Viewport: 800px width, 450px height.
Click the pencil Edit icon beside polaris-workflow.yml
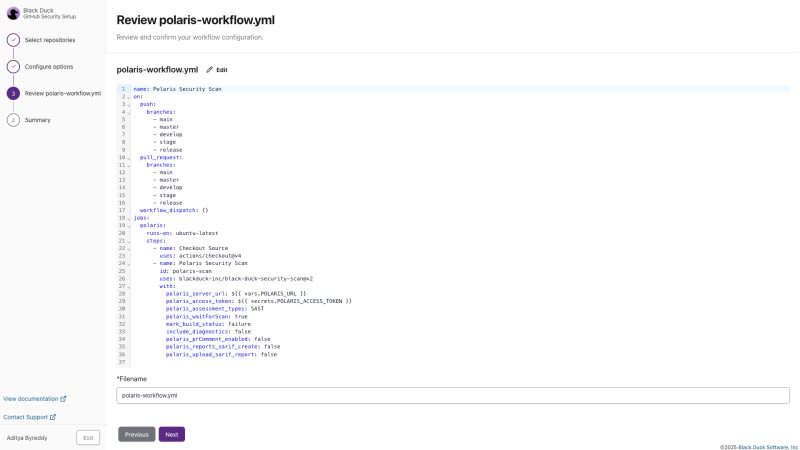[x=210, y=70]
